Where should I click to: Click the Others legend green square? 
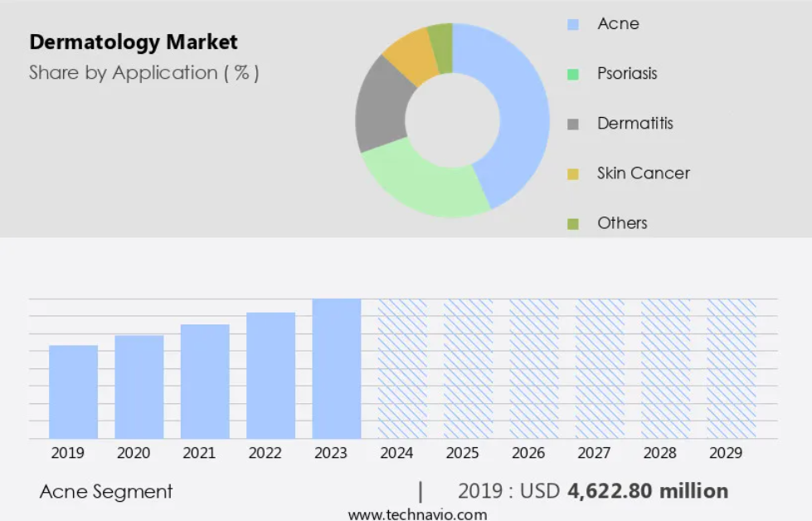point(572,223)
